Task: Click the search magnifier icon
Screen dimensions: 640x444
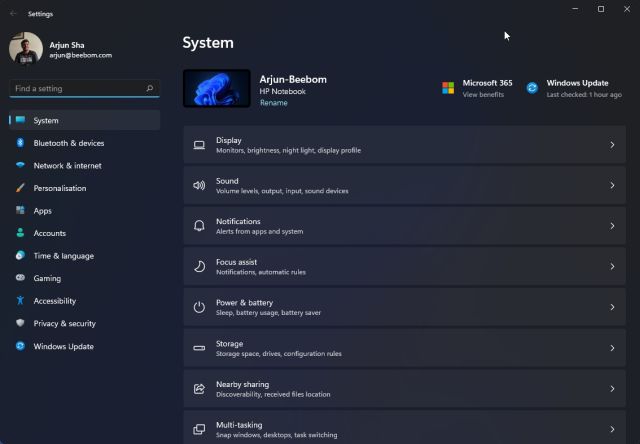Action: click(150, 88)
